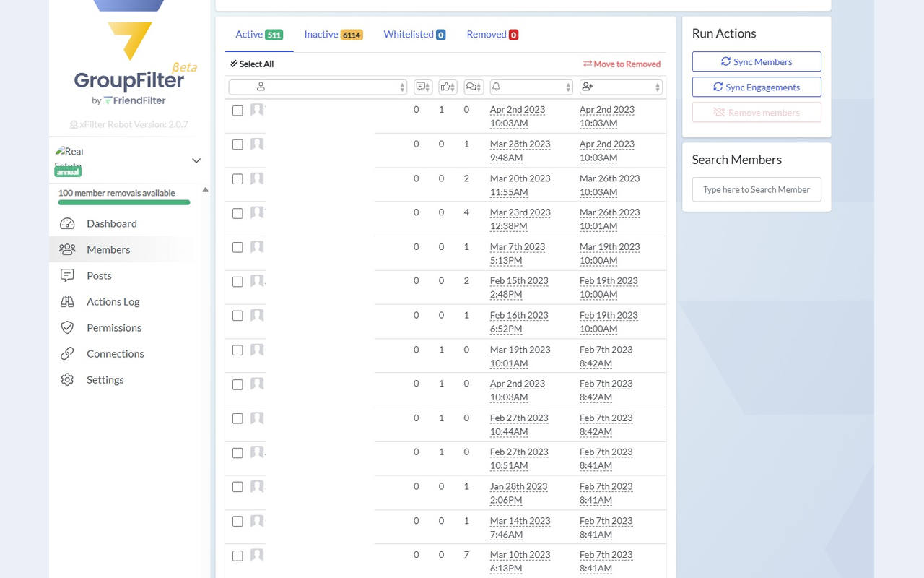
Task: Click the thumbs-up reactions column icon
Action: click(445, 87)
